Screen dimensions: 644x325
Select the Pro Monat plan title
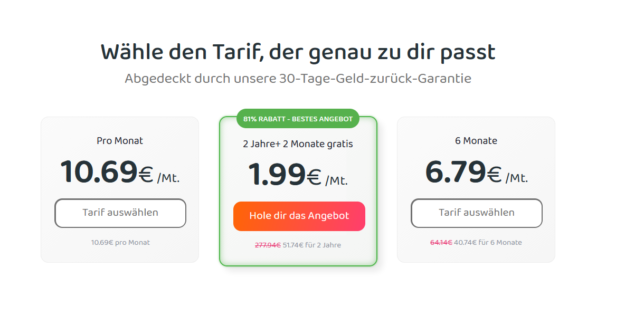pyautogui.click(x=120, y=141)
